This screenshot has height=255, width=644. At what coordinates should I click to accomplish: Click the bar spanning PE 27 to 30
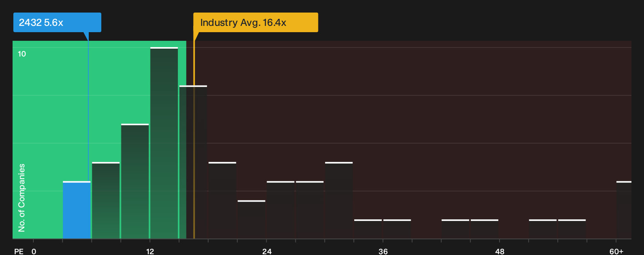310,210
